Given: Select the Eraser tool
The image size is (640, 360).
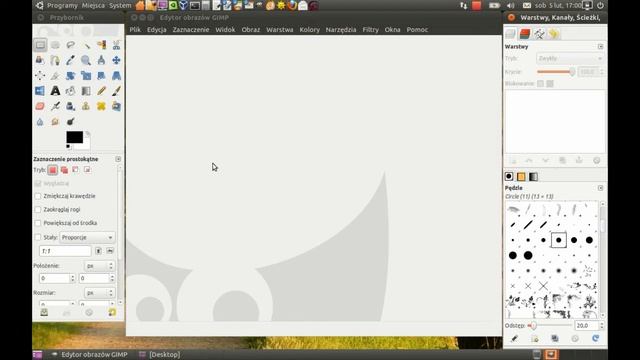Looking at the screenshot, I should 40,106.
